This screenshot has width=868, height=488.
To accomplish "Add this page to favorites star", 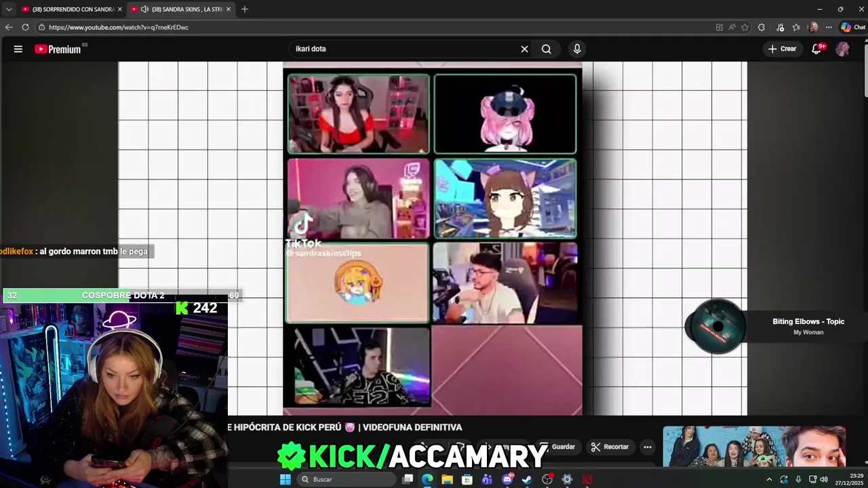I will point(745,27).
